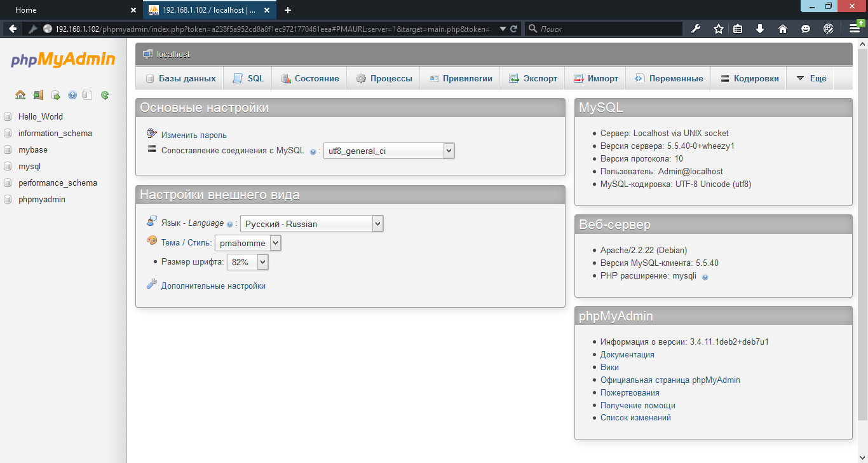Switch to the SQL tab
The width and height of the screenshot is (868, 463).
coord(248,78)
